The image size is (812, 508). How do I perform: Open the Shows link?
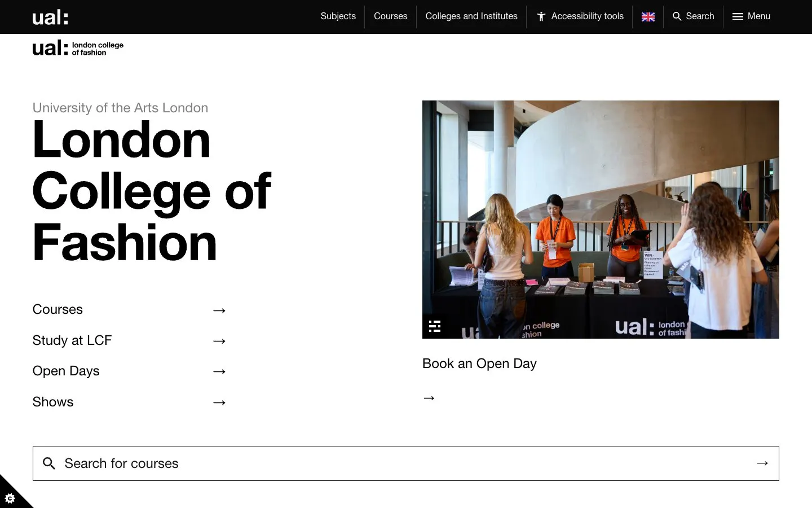53,402
